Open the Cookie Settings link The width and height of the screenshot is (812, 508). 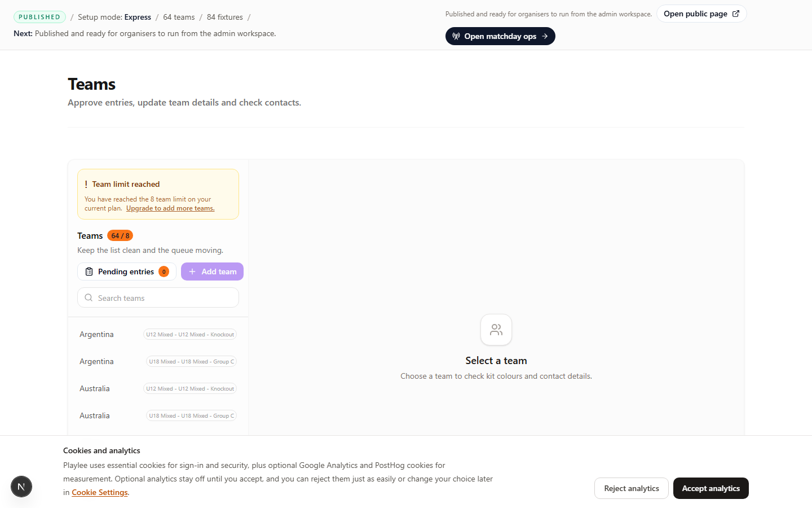tap(100, 492)
